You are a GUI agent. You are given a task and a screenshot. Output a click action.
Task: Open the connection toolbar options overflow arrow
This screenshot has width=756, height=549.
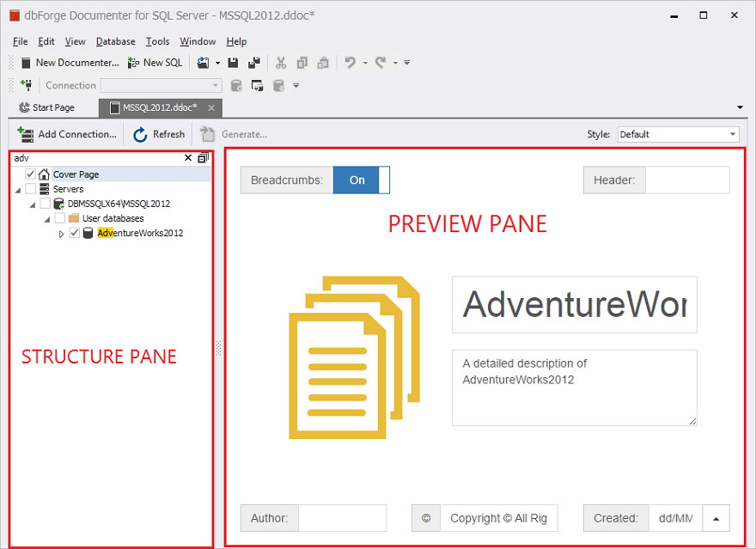(296, 85)
